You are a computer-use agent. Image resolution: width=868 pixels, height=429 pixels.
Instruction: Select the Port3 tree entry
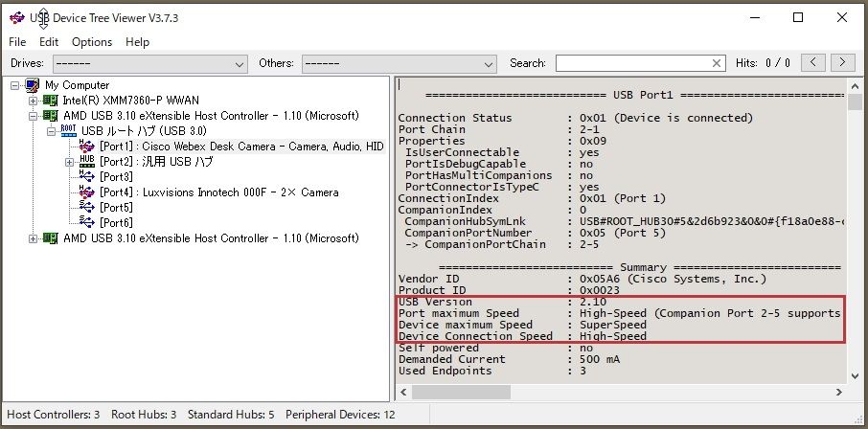coord(116,177)
